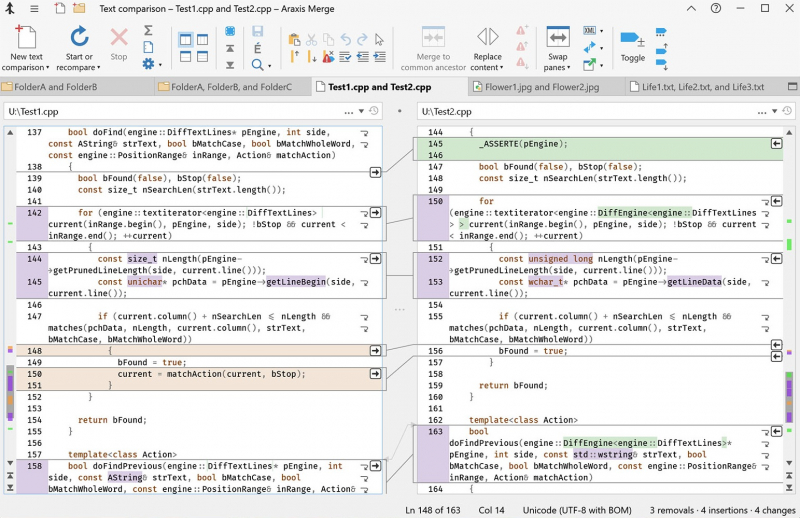Click the Replace content icon
This screenshot has height=518, width=800.
coord(487,38)
